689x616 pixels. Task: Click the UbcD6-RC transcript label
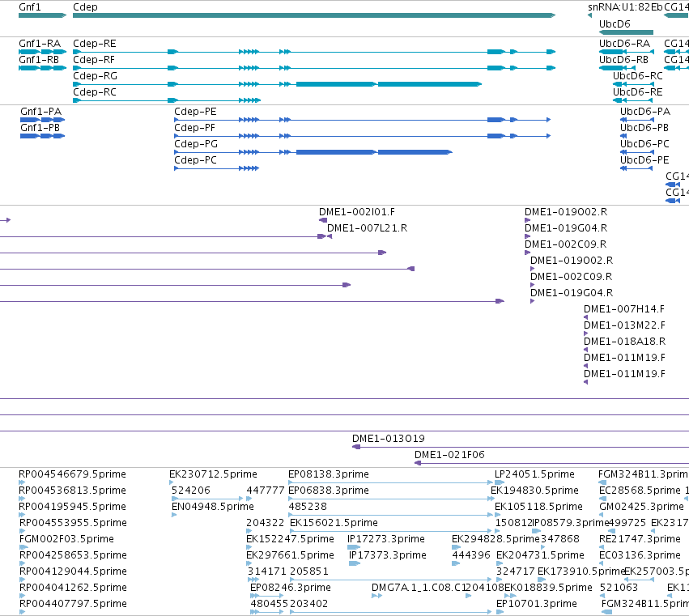click(x=638, y=76)
